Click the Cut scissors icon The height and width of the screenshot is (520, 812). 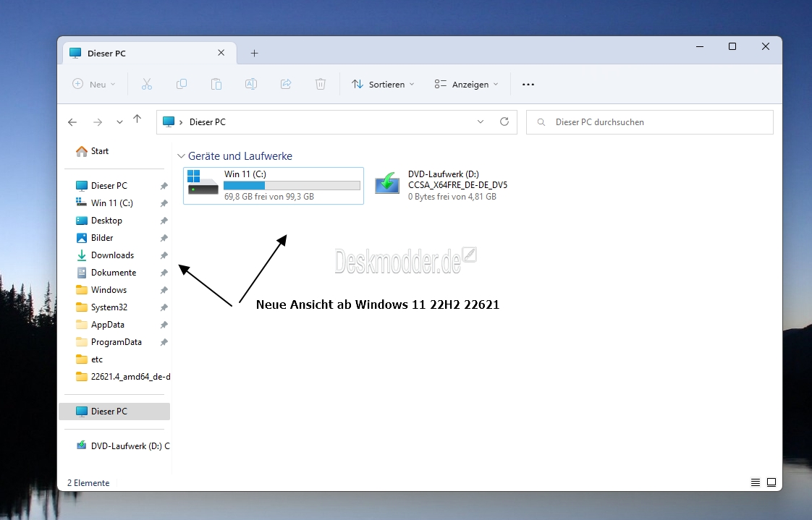(x=147, y=85)
